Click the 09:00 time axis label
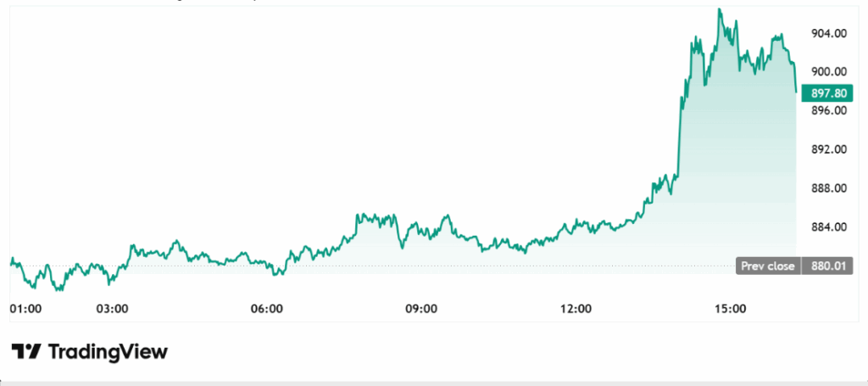 pos(421,309)
